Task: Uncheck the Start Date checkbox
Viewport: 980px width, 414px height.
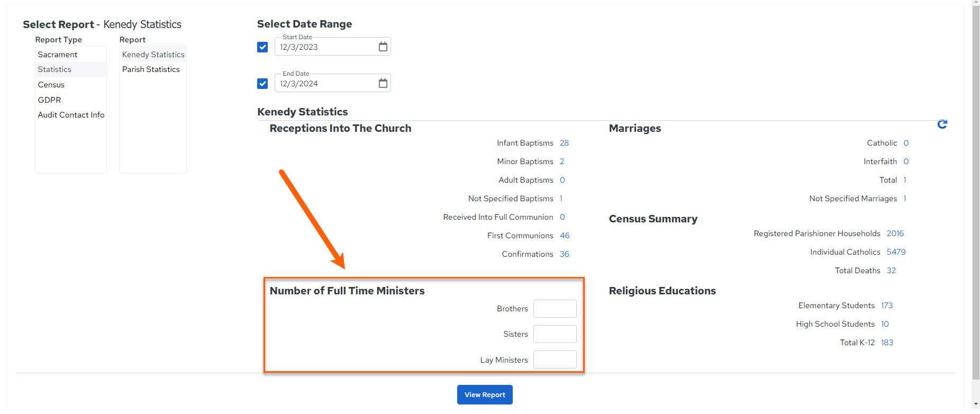Action: [x=262, y=47]
